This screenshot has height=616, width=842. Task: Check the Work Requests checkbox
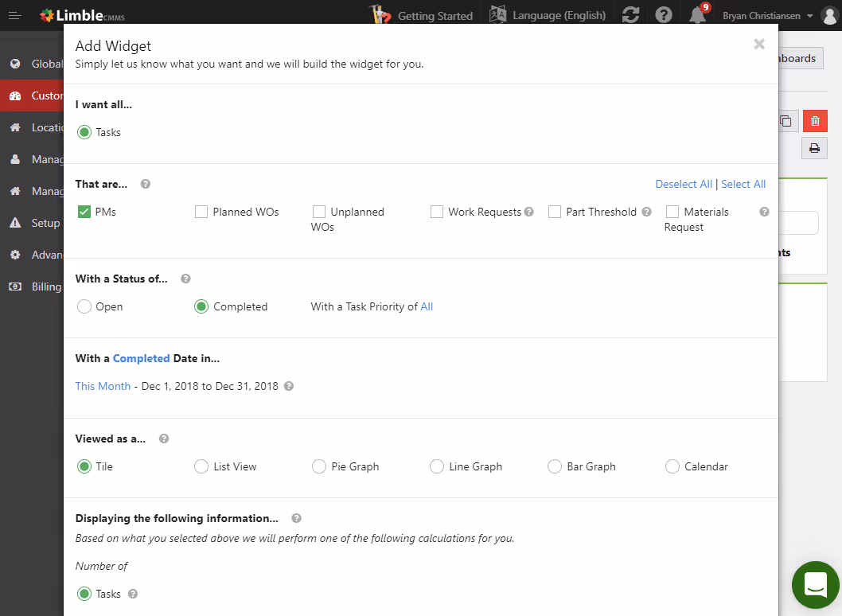(436, 211)
